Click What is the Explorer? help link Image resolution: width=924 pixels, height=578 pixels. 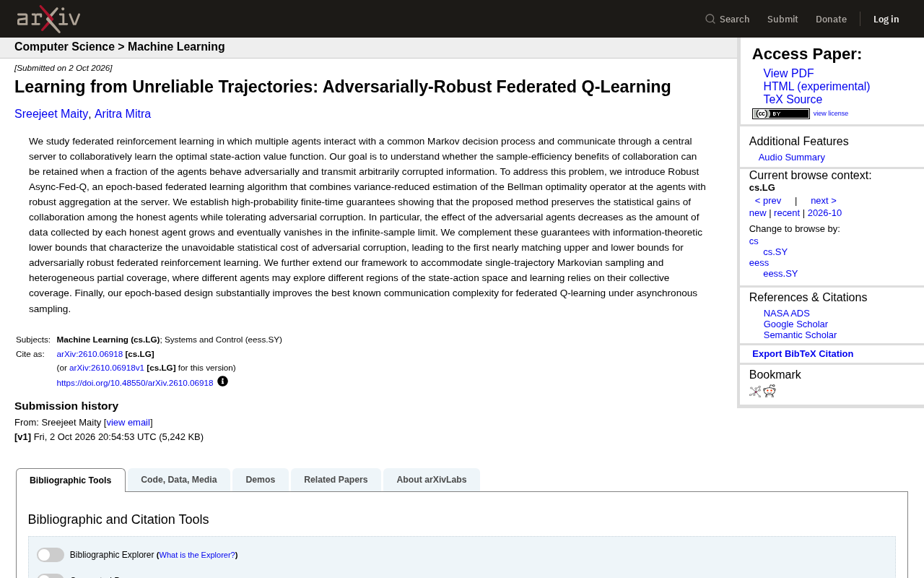coord(197,555)
